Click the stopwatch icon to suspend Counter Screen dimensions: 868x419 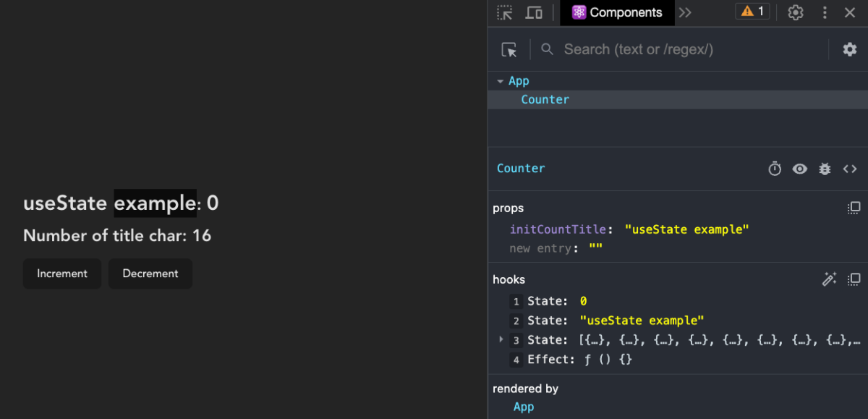pos(775,168)
